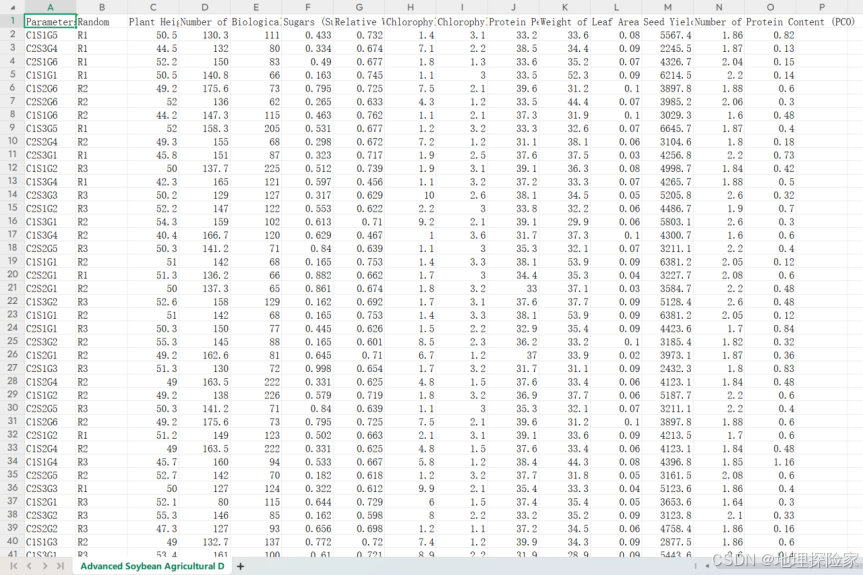
Task: Jump to last sheet with navigation arrow
Action: 60,566
